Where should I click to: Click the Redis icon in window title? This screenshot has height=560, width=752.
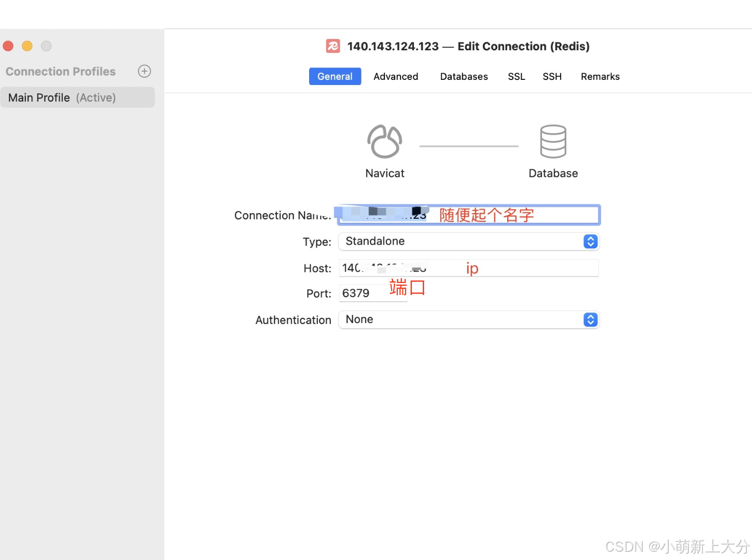(x=333, y=46)
